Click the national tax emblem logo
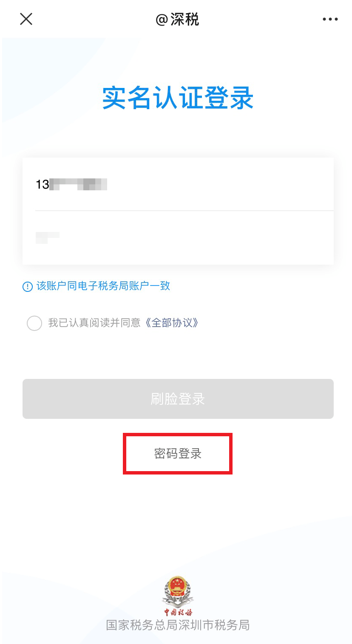Image resolution: width=352 pixels, height=644 pixels. pyautogui.click(x=178, y=591)
